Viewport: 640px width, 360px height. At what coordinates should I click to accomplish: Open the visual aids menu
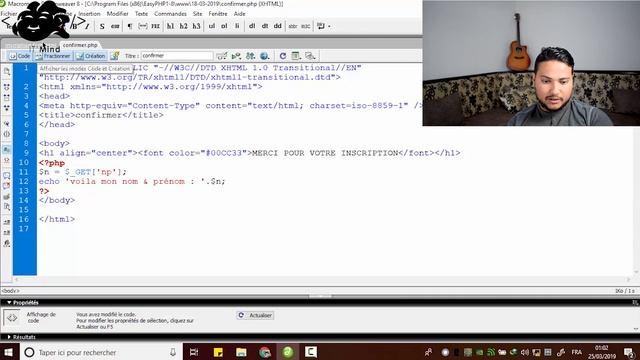click(310, 56)
